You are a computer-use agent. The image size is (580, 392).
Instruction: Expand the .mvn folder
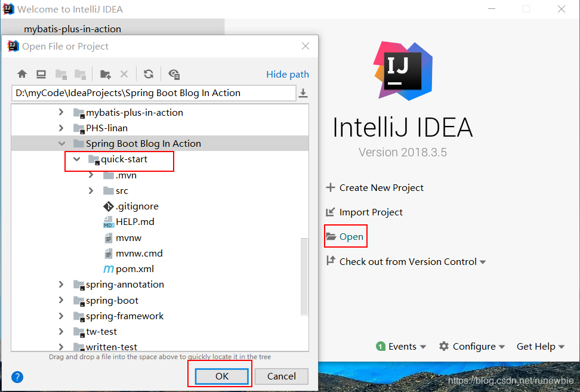pyautogui.click(x=91, y=175)
